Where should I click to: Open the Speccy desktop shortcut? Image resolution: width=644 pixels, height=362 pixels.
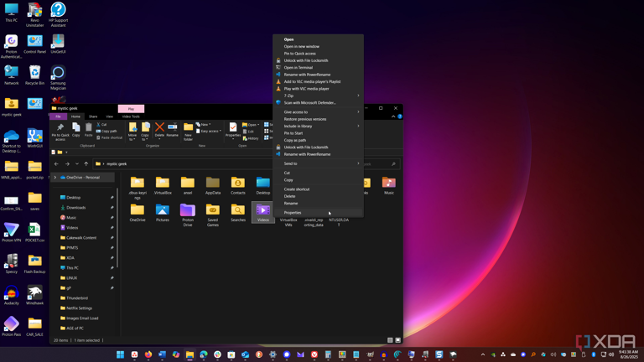tap(12, 263)
